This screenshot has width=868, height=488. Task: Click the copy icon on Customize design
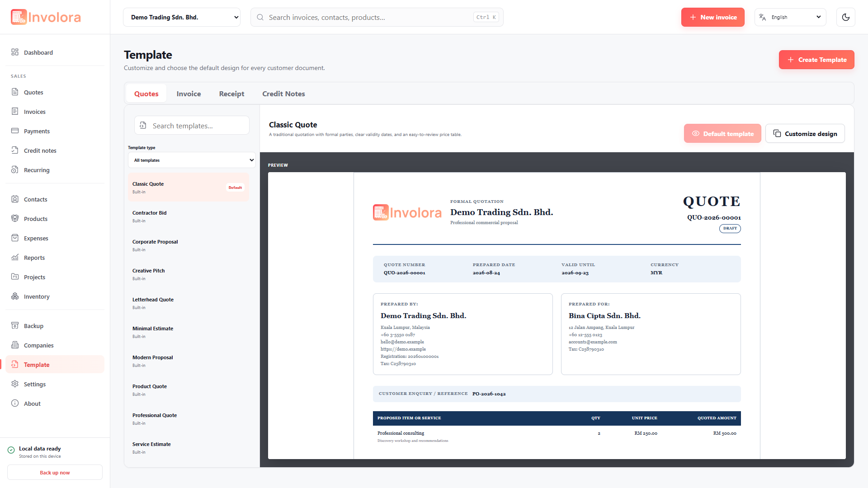[777, 133]
